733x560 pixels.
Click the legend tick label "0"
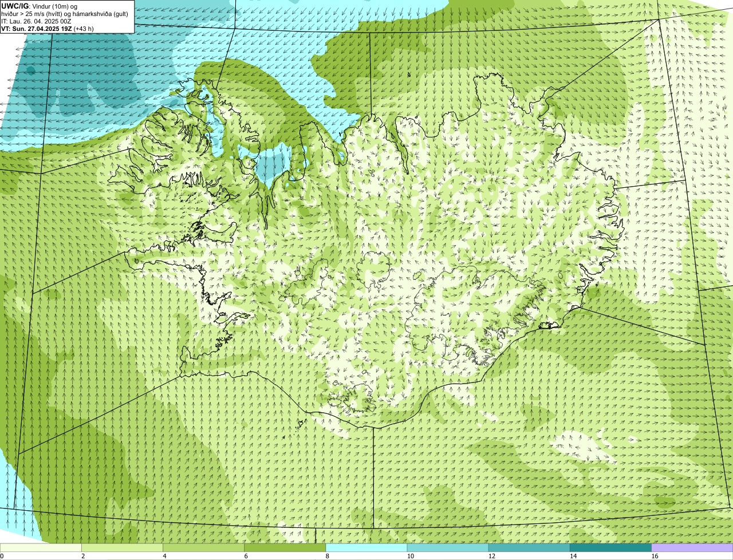pyautogui.click(x=2, y=556)
